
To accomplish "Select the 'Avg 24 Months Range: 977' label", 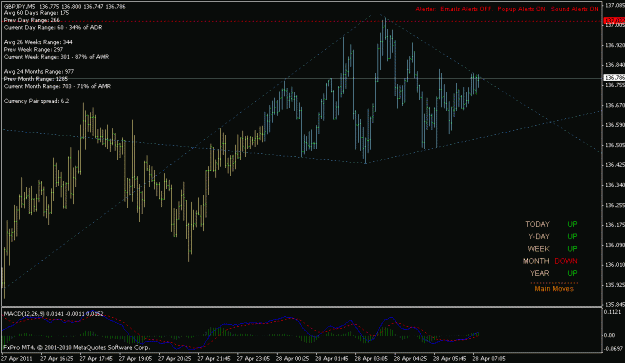I will pyautogui.click(x=39, y=72).
